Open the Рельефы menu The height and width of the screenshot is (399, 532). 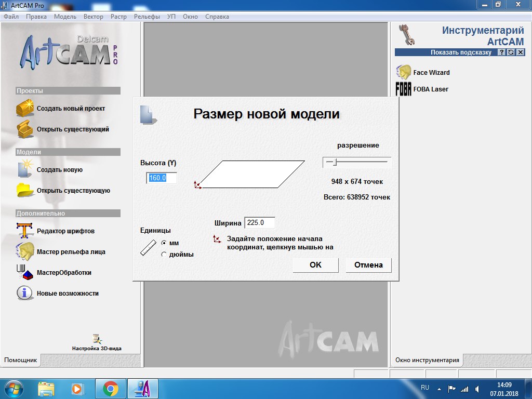(x=147, y=17)
